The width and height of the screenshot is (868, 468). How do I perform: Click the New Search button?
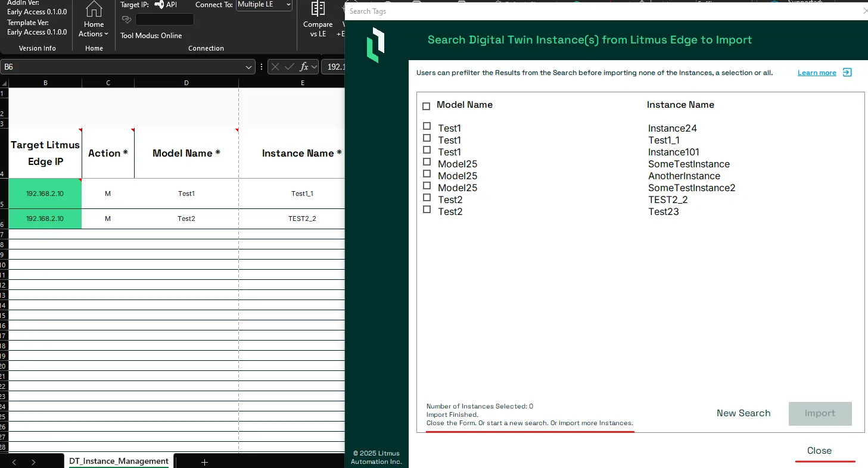click(x=743, y=413)
